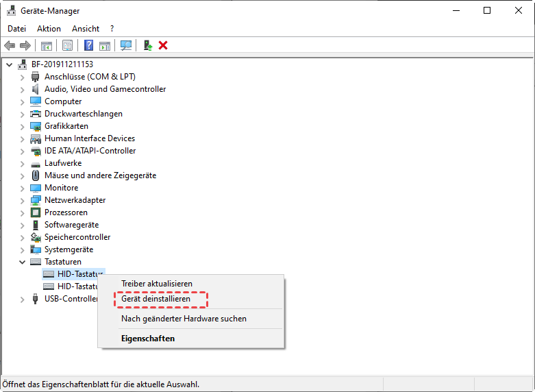This screenshot has height=392, width=535.
Task: Open the Ansicht menu
Action: pyautogui.click(x=86, y=29)
